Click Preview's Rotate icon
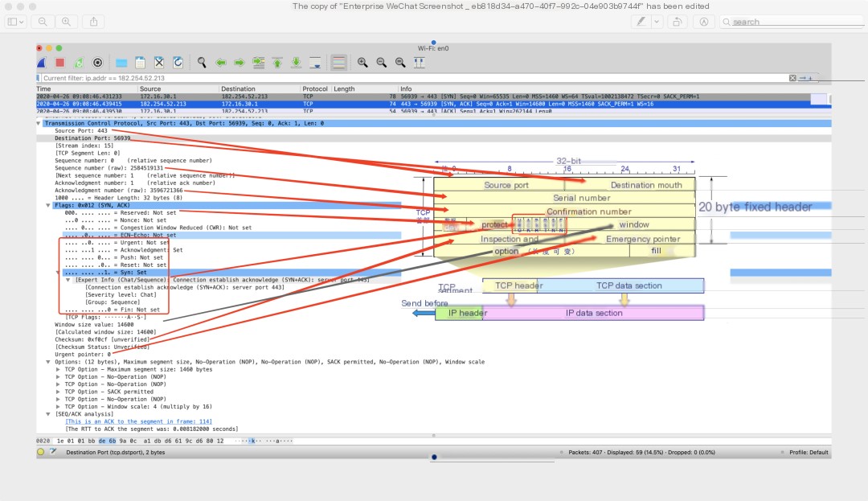The width and height of the screenshot is (868, 501). pos(677,22)
